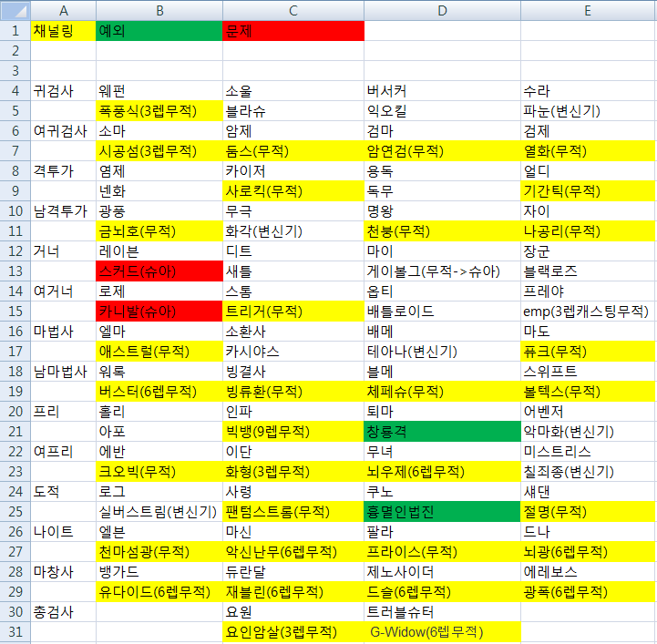Select the yellow 채널링 cell
657x644 pixels.
tap(63, 31)
